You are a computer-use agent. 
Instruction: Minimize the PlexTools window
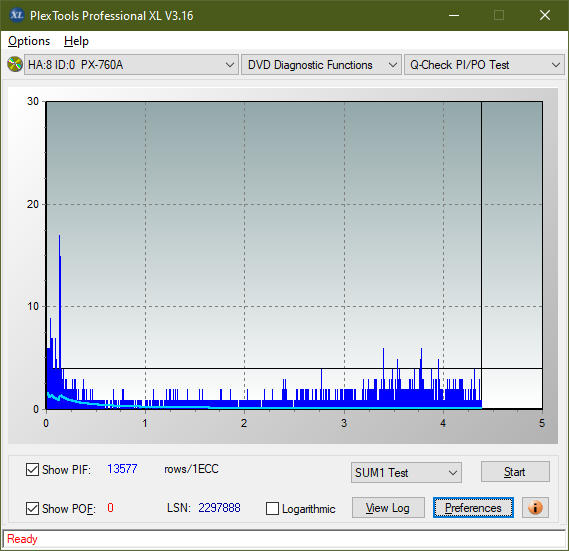(454, 15)
